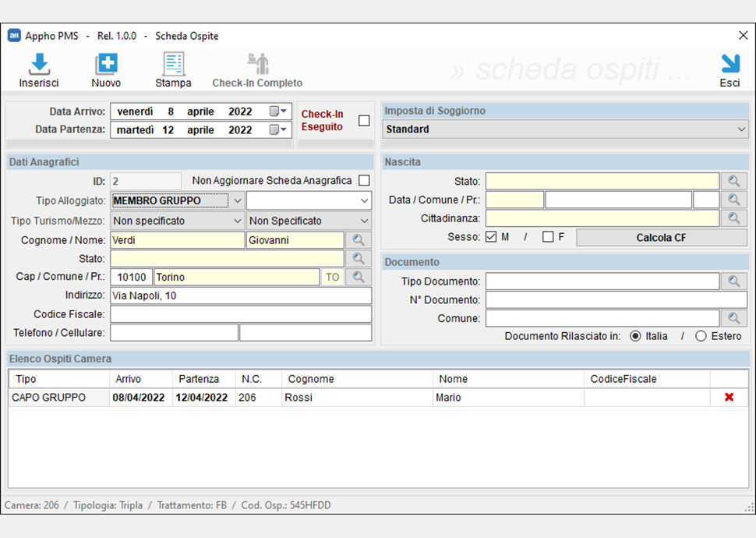Click the Arrivo column header
Screen dimensions: 756x538
pyautogui.click(x=141, y=379)
